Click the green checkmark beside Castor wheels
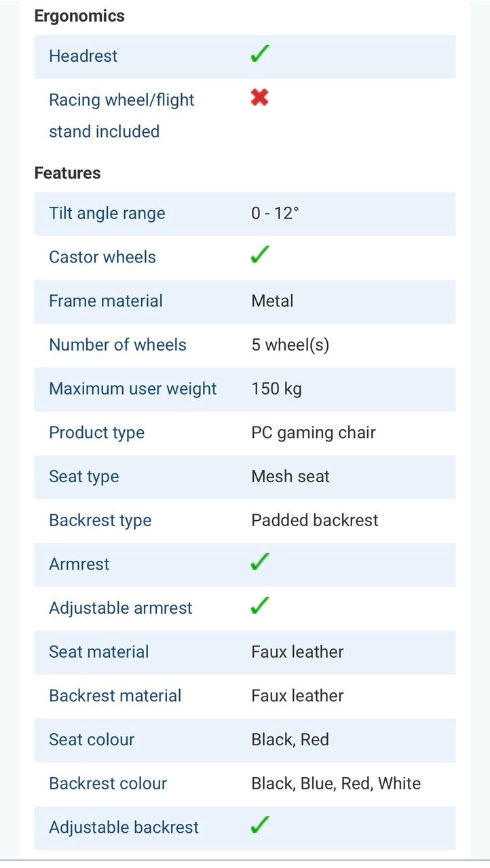This screenshot has width=490, height=868. 259,256
